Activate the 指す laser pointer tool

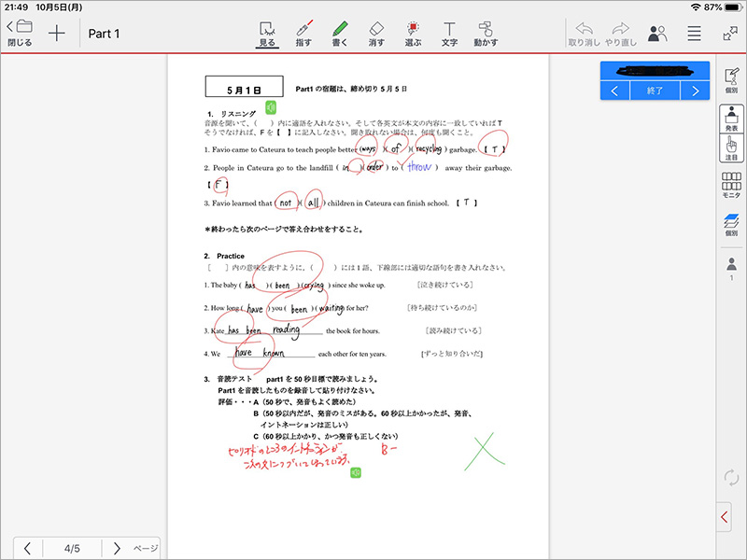coord(303,34)
